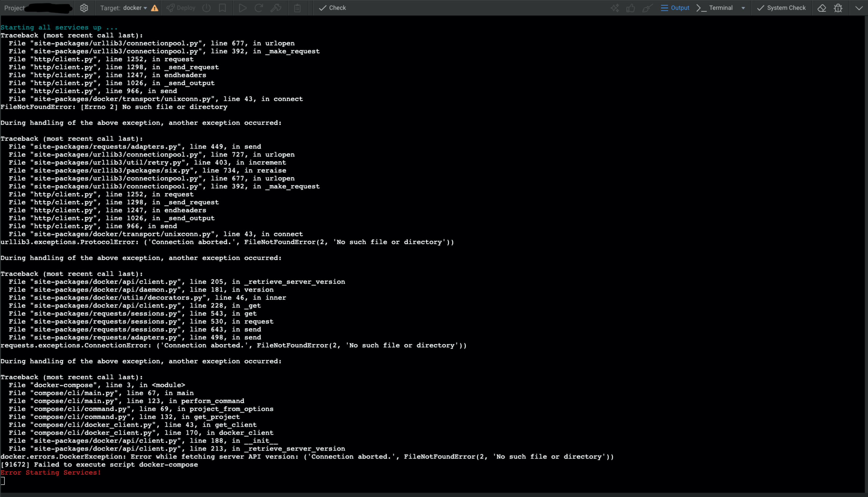Click the reload arrow icon
Screen dimensions: 868x497
coord(259,8)
